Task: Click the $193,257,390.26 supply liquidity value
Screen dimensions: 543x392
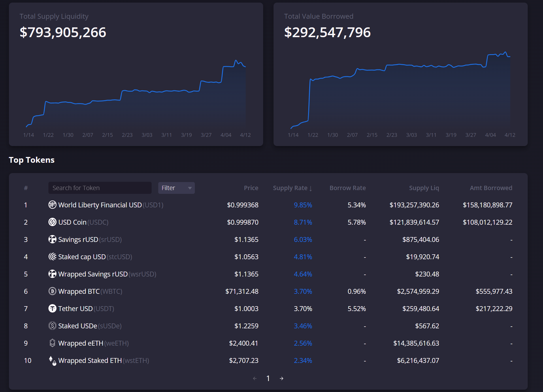Action: (x=414, y=205)
